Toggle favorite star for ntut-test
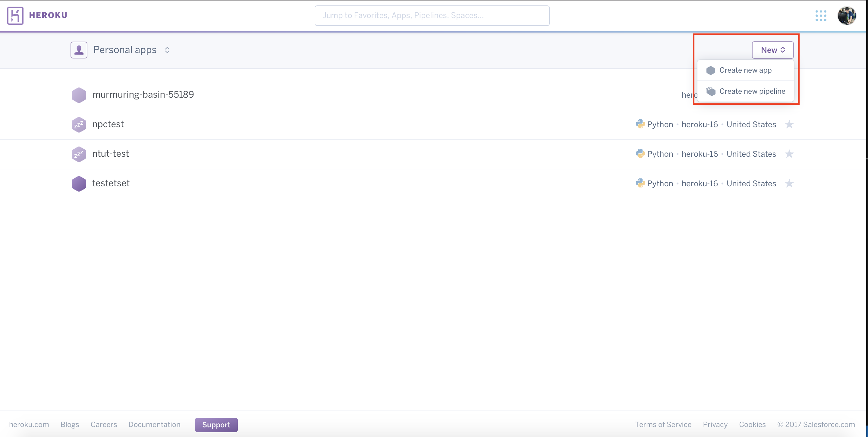 789,154
